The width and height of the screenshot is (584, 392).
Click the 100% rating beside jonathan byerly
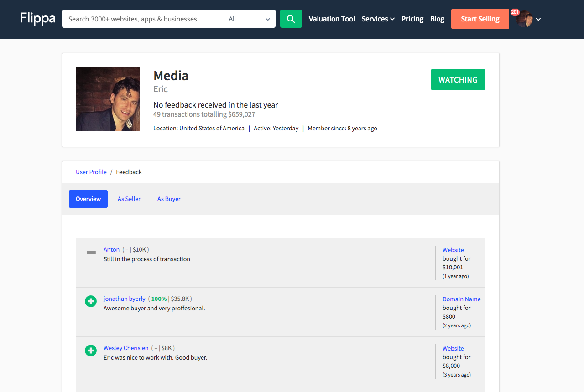click(x=159, y=299)
